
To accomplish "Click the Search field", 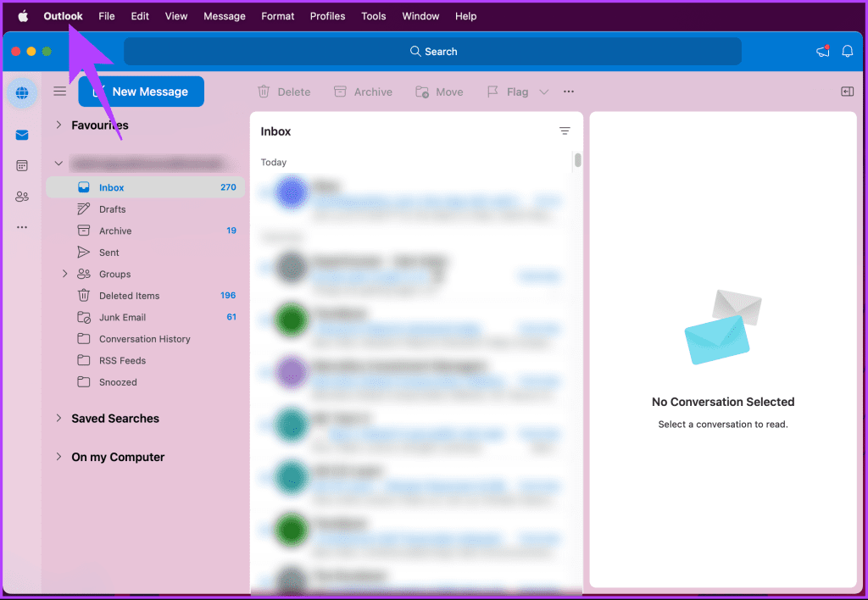I will [432, 52].
